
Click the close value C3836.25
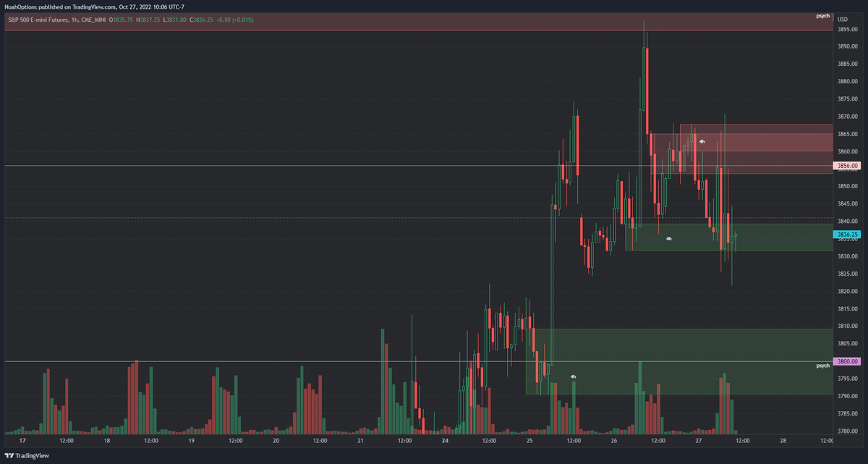[200, 19]
